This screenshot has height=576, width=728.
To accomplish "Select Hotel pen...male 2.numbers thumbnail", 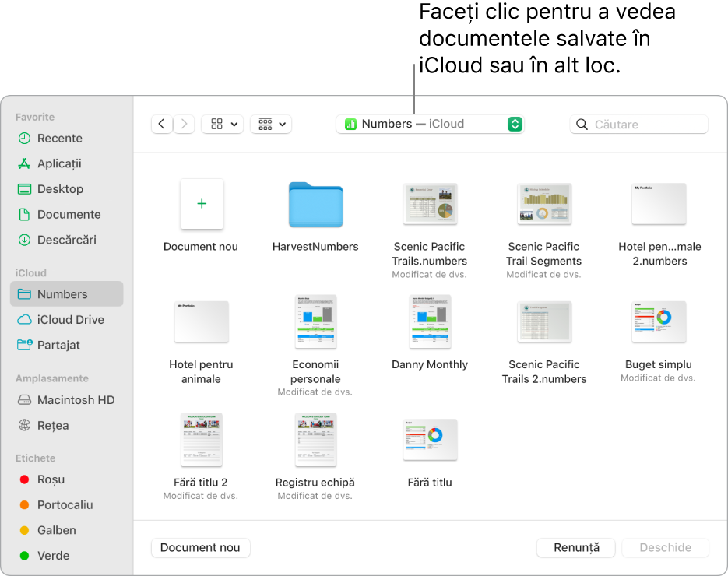I will [659, 204].
